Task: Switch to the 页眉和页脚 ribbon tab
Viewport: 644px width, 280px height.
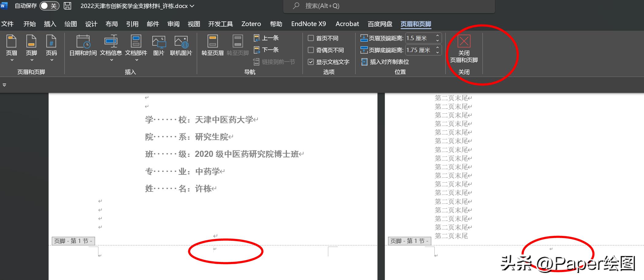Action: (x=415, y=24)
